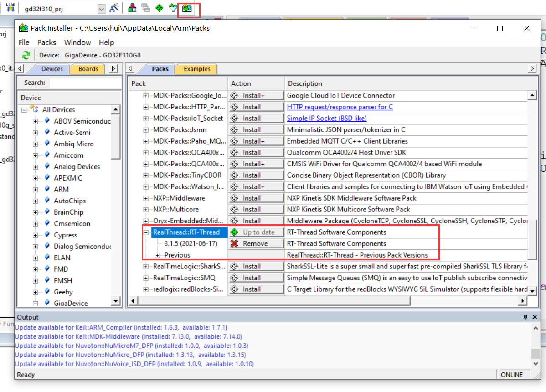
Task: Collapse the RealThread::RT-Thread pack node
Action: coord(146,232)
